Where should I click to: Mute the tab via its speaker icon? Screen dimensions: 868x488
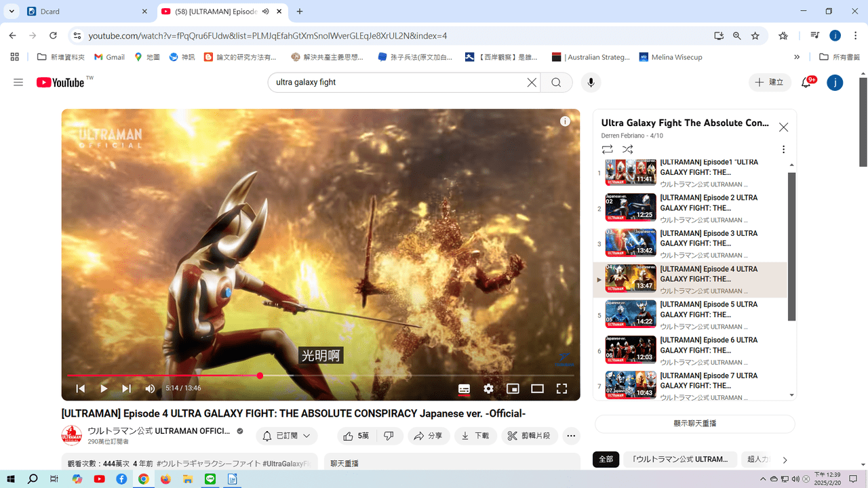click(x=266, y=12)
